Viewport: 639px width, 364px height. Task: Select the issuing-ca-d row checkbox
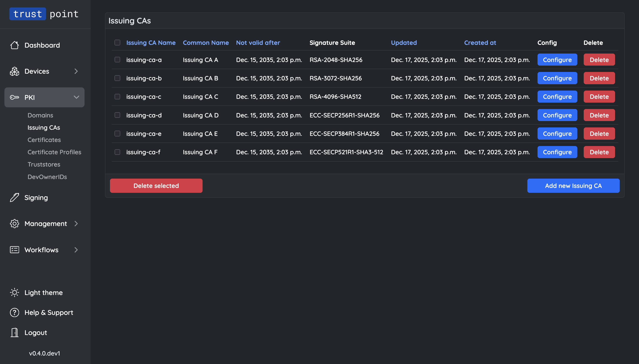click(x=117, y=115)
